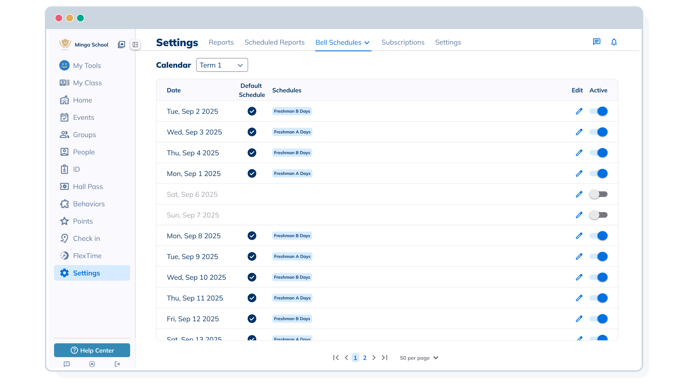Click the switch-school icon beside Minga School
The image size is (688, 387).
tap(122, 44)
